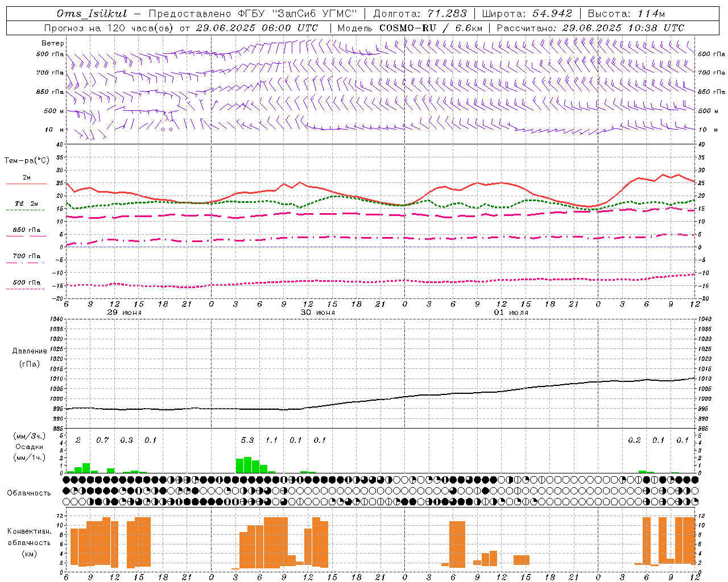Click the 01 июля date label
This screenshot has height=582, width=728.
click(x=511, y=313)
